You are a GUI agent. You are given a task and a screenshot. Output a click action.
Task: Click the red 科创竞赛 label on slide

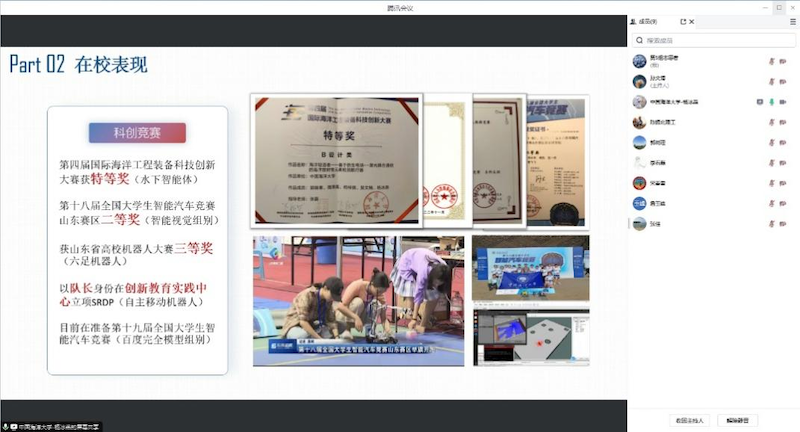click(137, 132)
